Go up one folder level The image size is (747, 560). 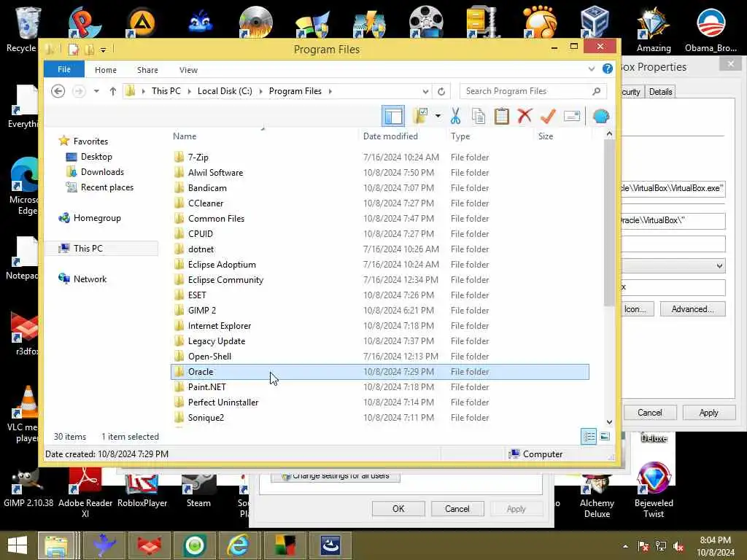[113, 91]
